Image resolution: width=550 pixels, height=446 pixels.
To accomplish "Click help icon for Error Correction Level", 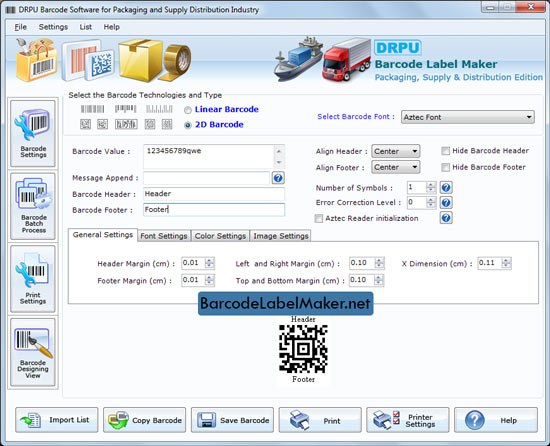I will tap(446, 202).
